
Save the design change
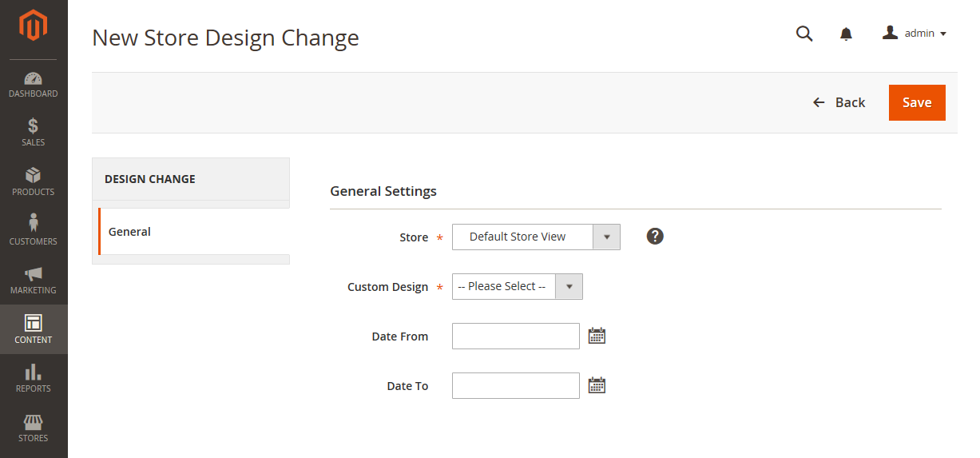click(x=917, y=102)
